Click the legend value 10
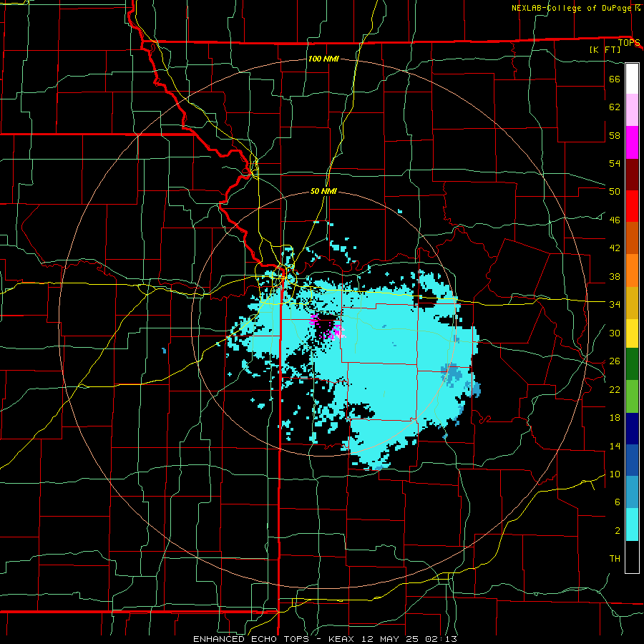 pyautogui.click(x=615, y=474)
